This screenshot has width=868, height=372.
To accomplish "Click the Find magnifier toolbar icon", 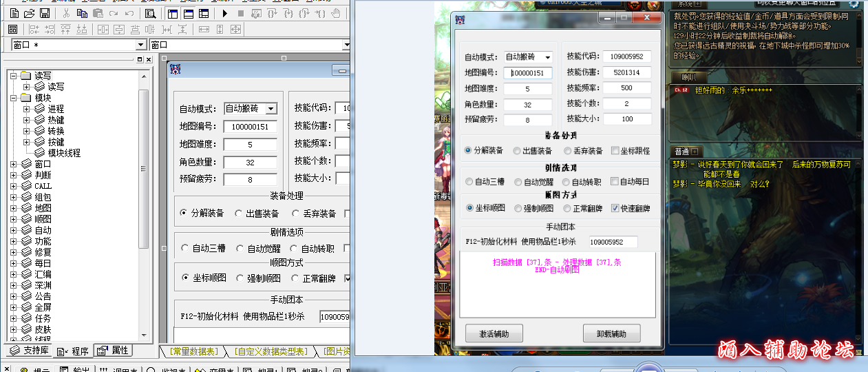I will tap(150, 13).
